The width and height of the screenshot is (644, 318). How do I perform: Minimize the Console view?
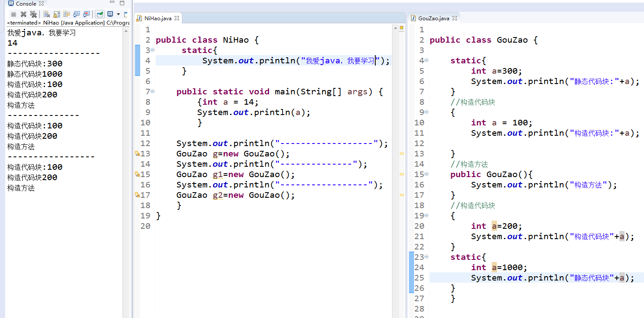click(111, 3)
